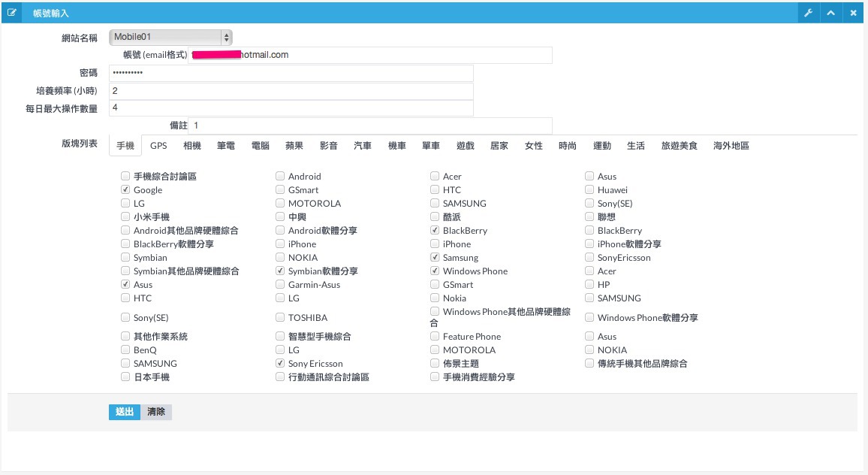Viewport: 868px width, 475px height.
Task: Go to the 海外地區 tab
Action: pyautogui.click(x=731, y=146)
